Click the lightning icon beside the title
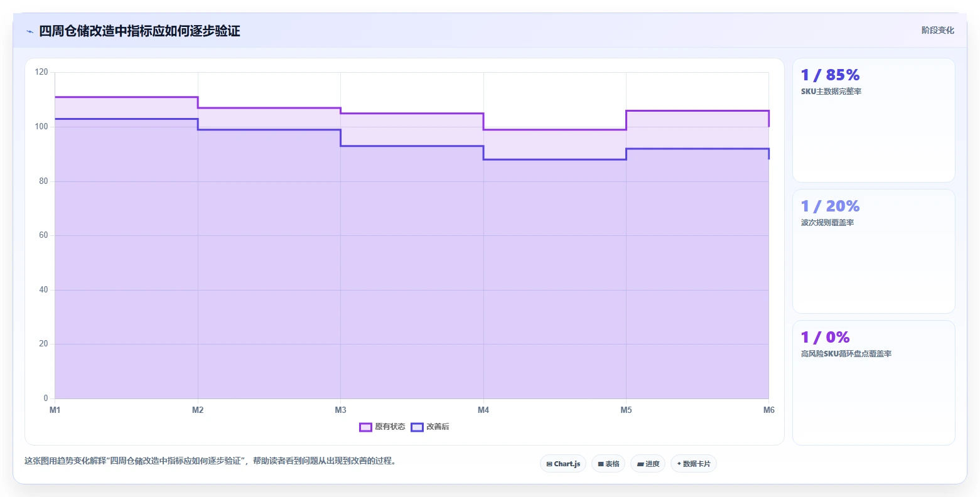Image resolution: width=980 pixels, height=497 pixels. 30,31
